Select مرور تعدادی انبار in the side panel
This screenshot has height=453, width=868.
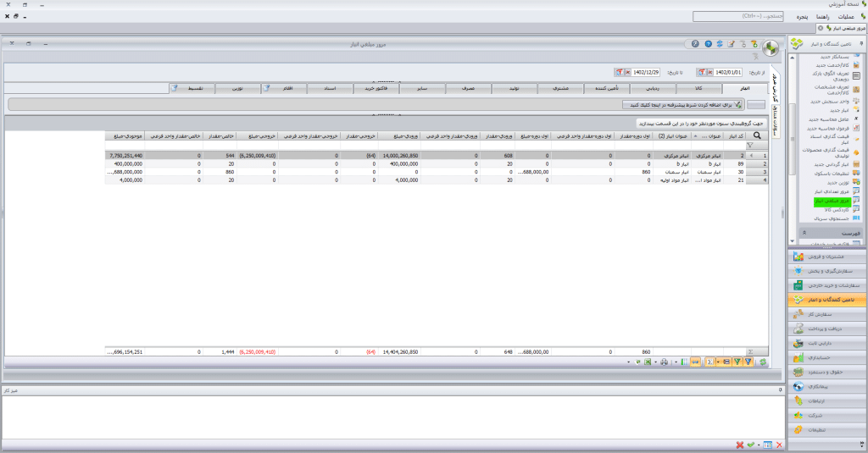point(832,191)
